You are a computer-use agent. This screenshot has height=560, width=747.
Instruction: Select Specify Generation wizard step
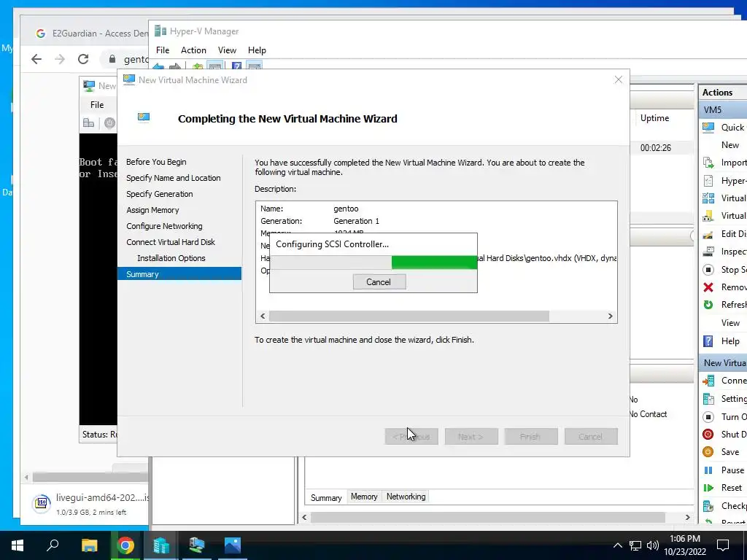coord(160,194)
